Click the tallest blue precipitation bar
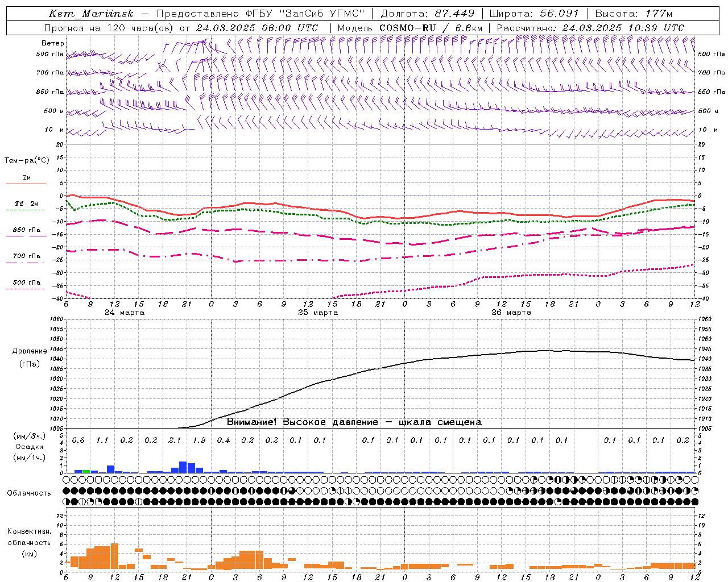The width and height of the screenshot is (728, 582). pyautogui.click(x=183, y=467)
